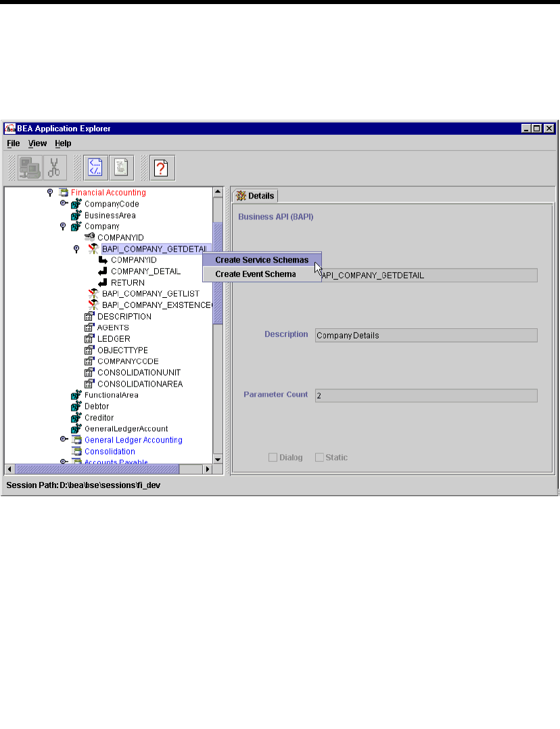Select the COMPANYID input parameter under GETDETAIL
The width and height of the screenshot is (560, 729).
click(134, 260)
